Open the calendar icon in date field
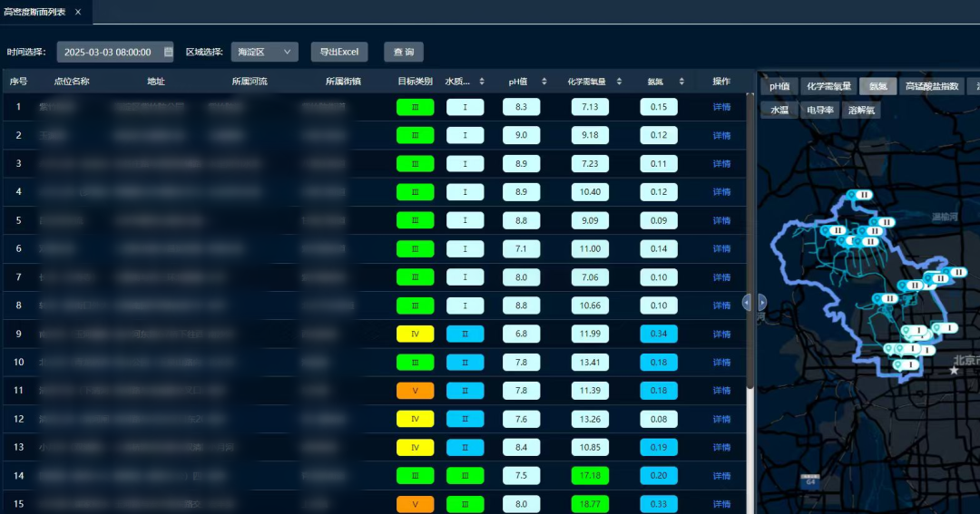 (x=168, y=53)
